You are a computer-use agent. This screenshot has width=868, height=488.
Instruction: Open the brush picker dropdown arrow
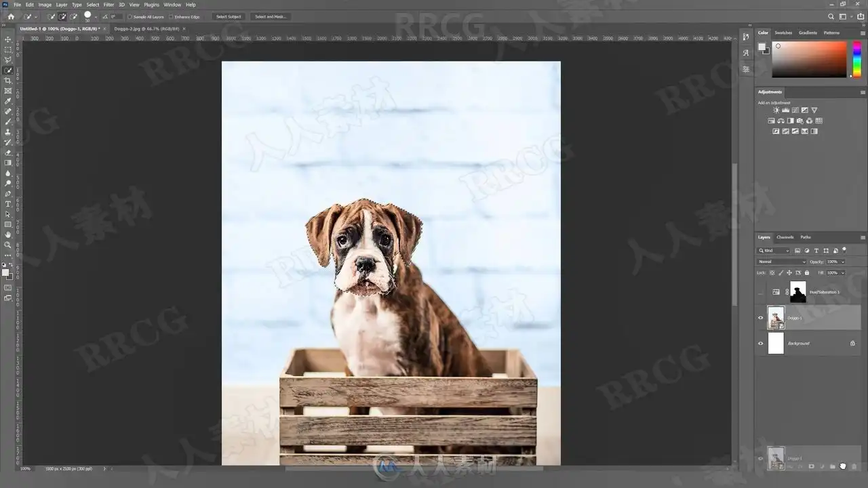click(x=95, y=16)
